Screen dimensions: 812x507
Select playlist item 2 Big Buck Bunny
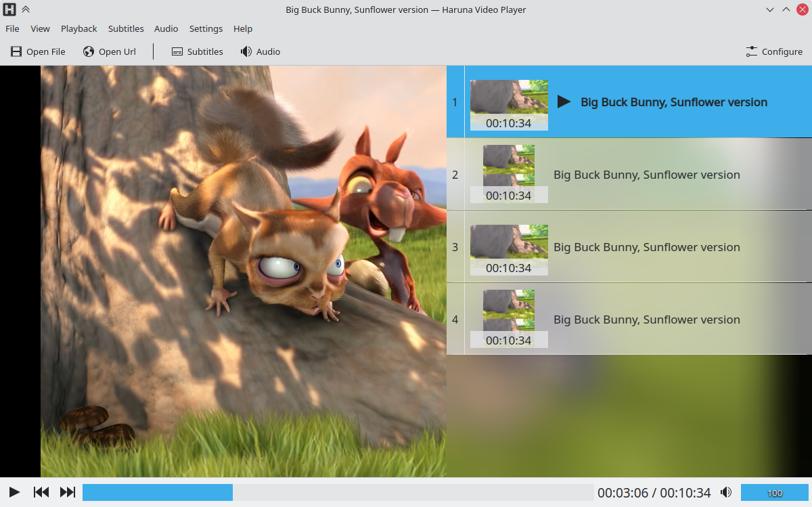tap(629, 175)
